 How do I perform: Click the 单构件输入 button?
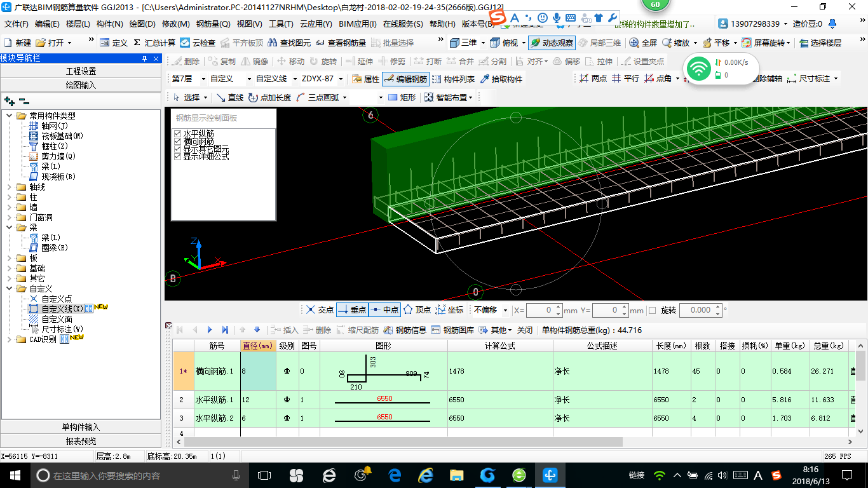pos(81,427)
